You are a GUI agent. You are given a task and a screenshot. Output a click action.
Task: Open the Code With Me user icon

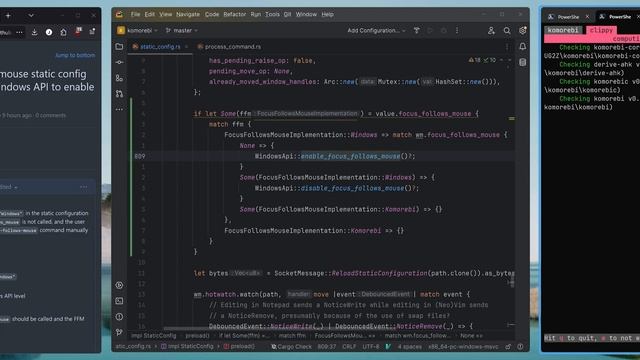click(x=491, y=31)
